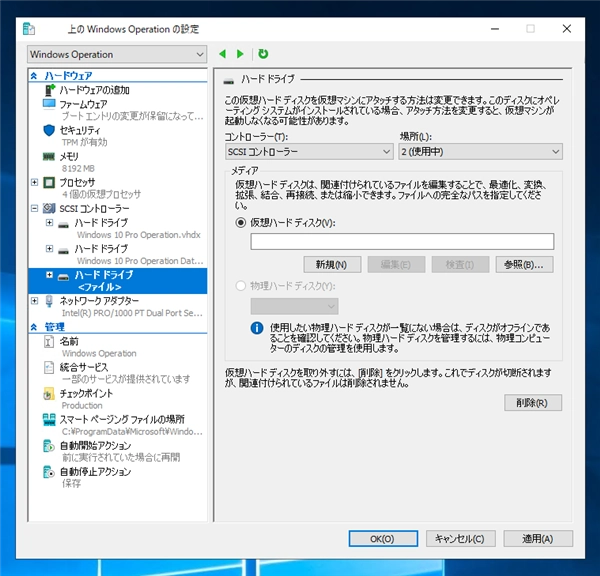Select the SCSI Controller icon
Viewport: 600px width, 576px height.
point(49,209)
